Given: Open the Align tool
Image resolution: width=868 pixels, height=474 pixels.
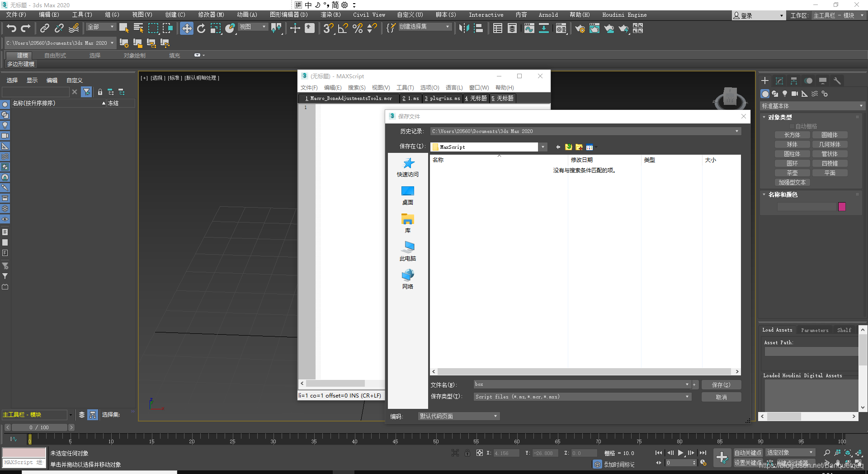Looking at the screenshot, I should [478, 28].
